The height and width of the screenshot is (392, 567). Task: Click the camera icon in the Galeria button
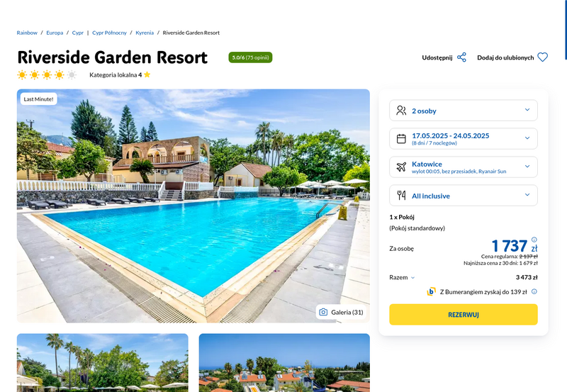click(x=323, y=312)
